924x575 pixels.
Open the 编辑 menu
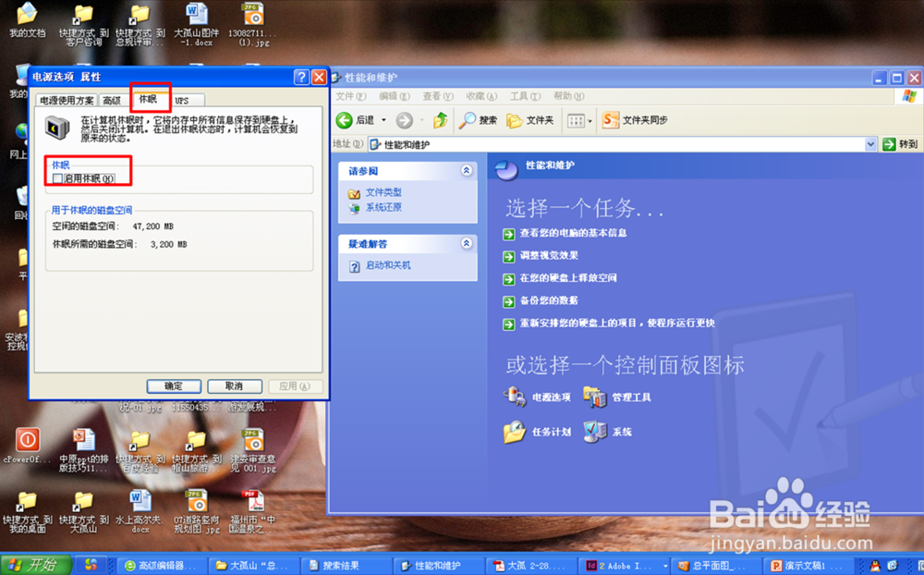tap(395, 96)
